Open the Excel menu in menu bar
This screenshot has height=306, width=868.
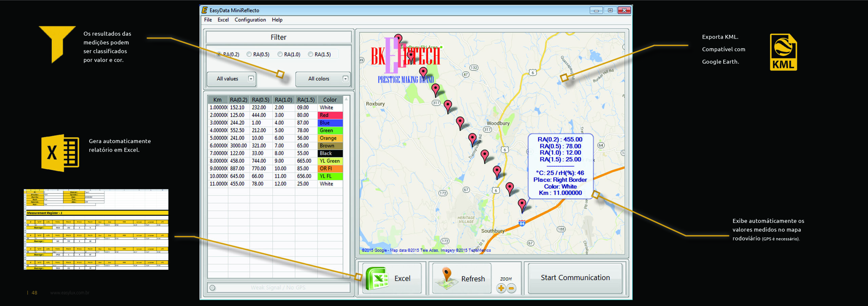(223, 20)
